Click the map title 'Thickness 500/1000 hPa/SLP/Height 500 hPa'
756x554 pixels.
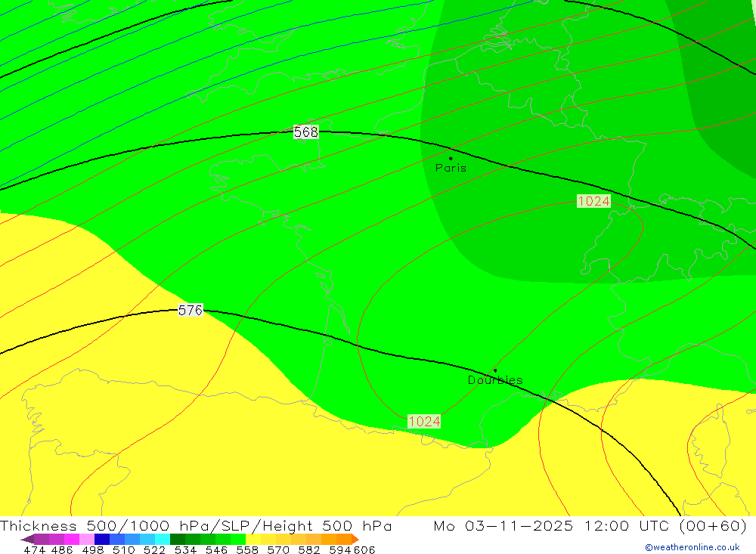coord(196,525)
